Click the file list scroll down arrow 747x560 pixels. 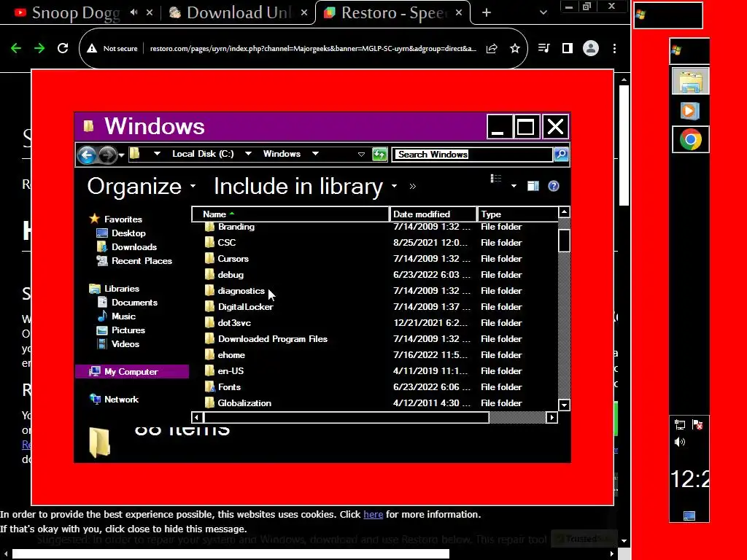point(564,405)
